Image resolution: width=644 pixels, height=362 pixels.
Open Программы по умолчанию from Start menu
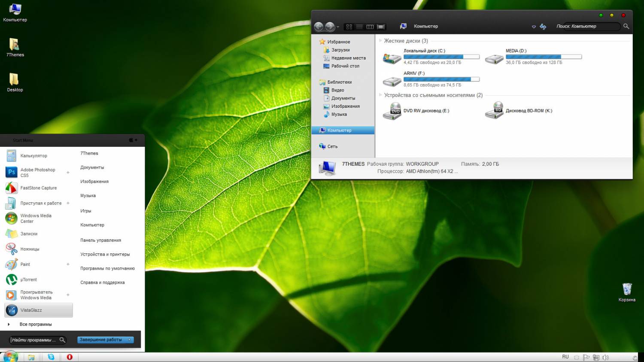coord(107,269)
